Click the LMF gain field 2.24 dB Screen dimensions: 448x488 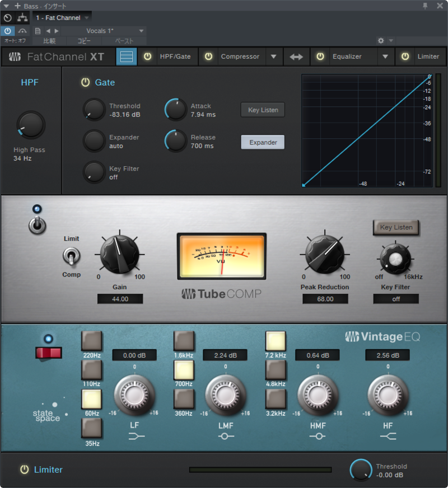[225, 355]
